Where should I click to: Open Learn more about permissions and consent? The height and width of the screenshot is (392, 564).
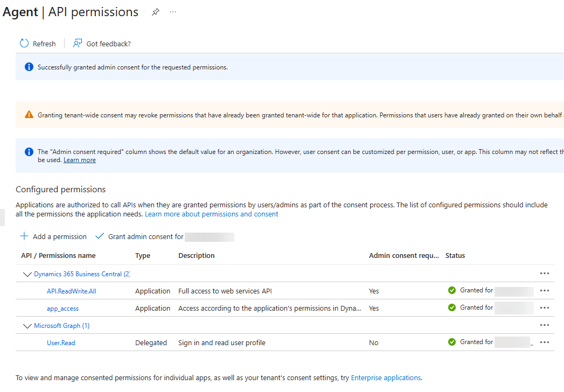212,214
